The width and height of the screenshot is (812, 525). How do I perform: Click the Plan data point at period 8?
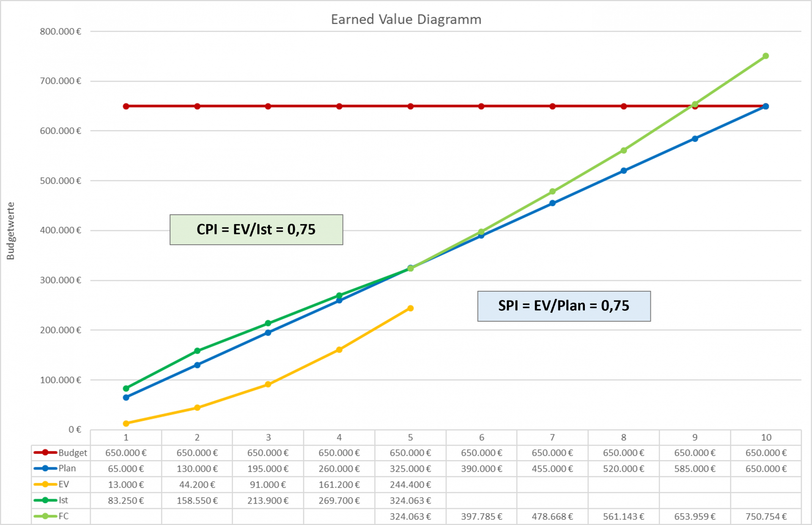624,171
